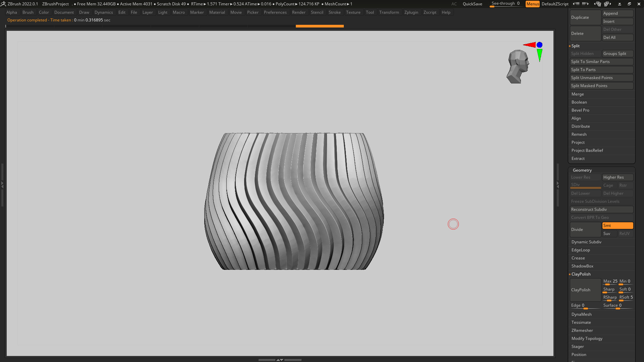Toggle the ReUV option
Screen dimensions: 644x362
626,234
